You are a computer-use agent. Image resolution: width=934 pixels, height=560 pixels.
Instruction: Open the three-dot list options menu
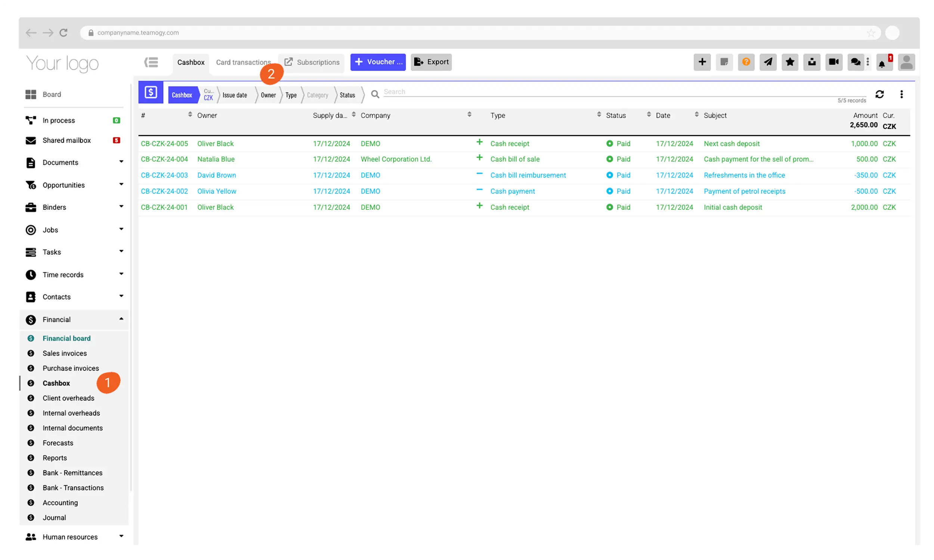click(x=901, y=94)
